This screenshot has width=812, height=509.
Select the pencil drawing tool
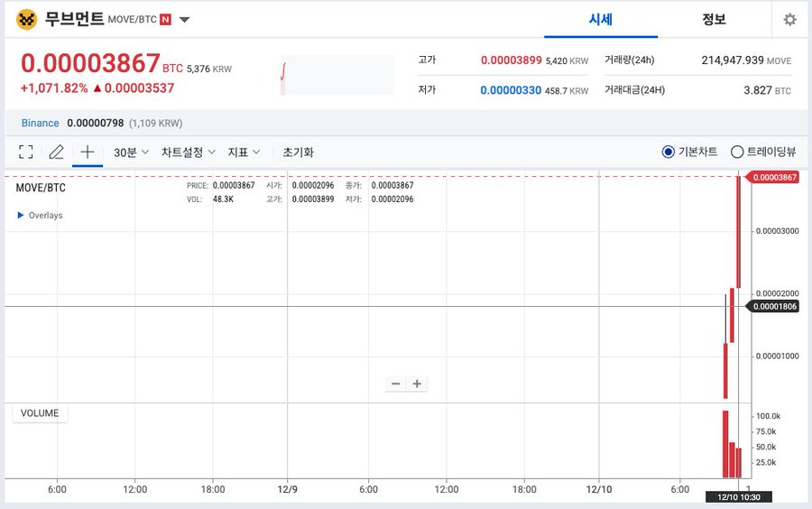point(56,153)
